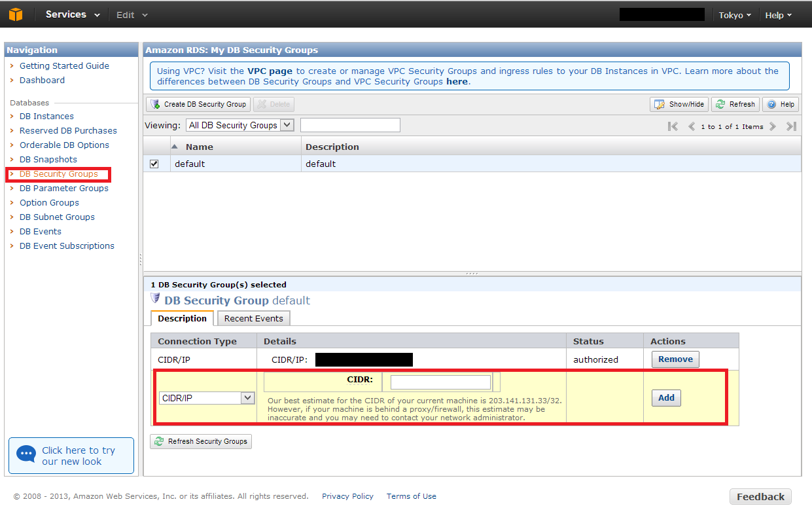Click the AWS orange cube logo
Image resolution: width=812 pixels, height=508 pixels.
[16, 14]
